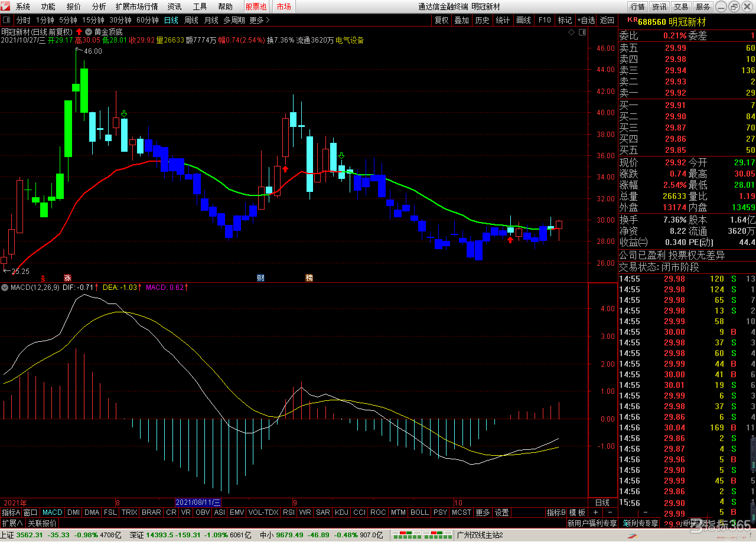
Task: Click the 日线 label below the price axis
Action: [602, 502]
